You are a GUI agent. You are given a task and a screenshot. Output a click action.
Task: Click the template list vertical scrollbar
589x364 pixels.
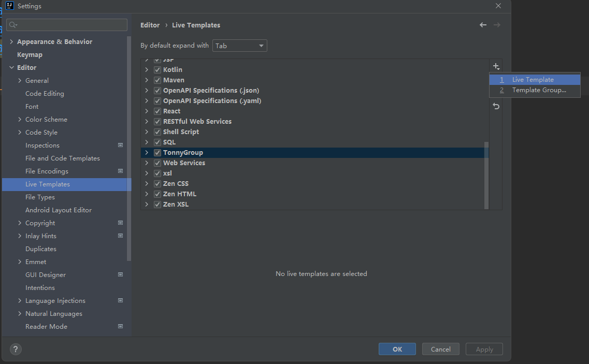pyautogui.click(x=486, y=176)
